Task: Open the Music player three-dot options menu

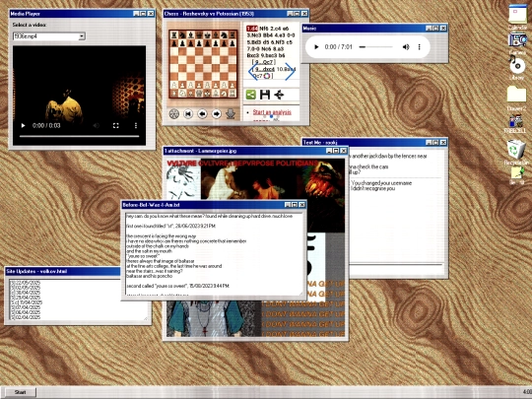Action: tap(420, 47)
